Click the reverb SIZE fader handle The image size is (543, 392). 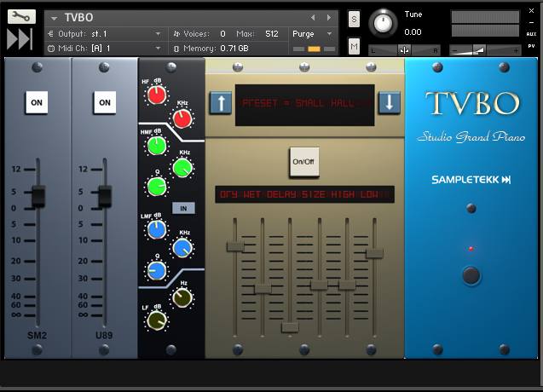[319, 285]
